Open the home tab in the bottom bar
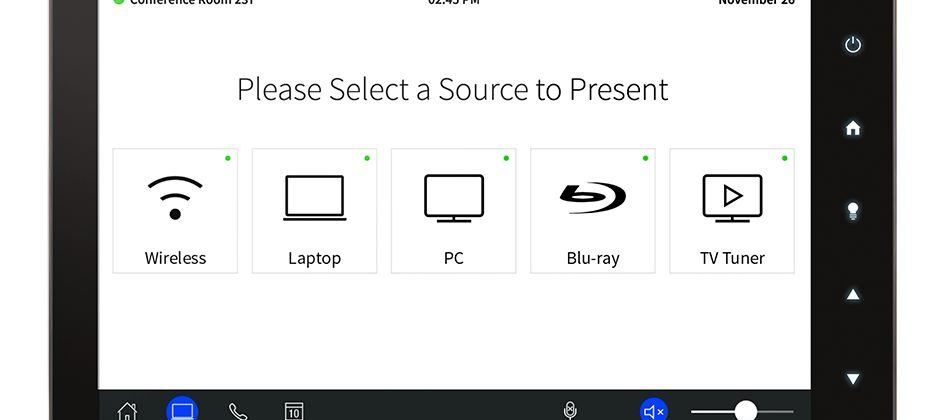 [127, 412]
